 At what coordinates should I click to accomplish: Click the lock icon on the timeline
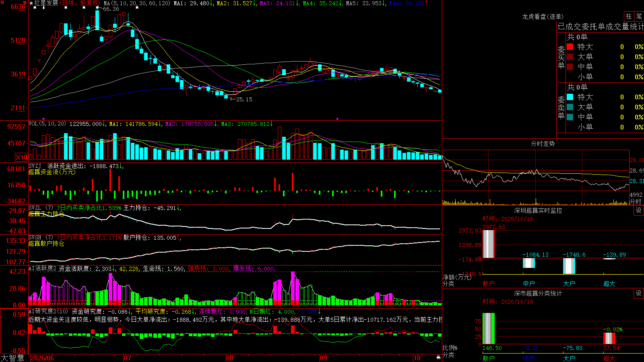(x=439, y=357)
